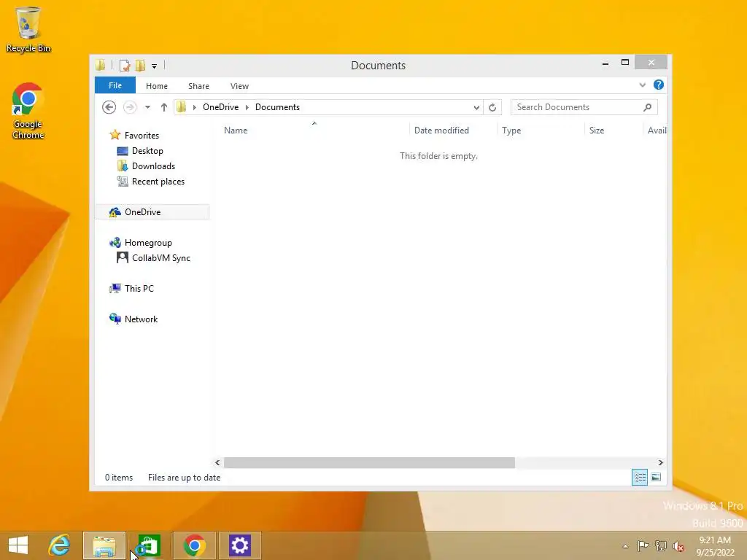The width and height of the screenshot is (747, 560).
Task: Open the PC settings gear on taskbar
Action: click(239, 545)
